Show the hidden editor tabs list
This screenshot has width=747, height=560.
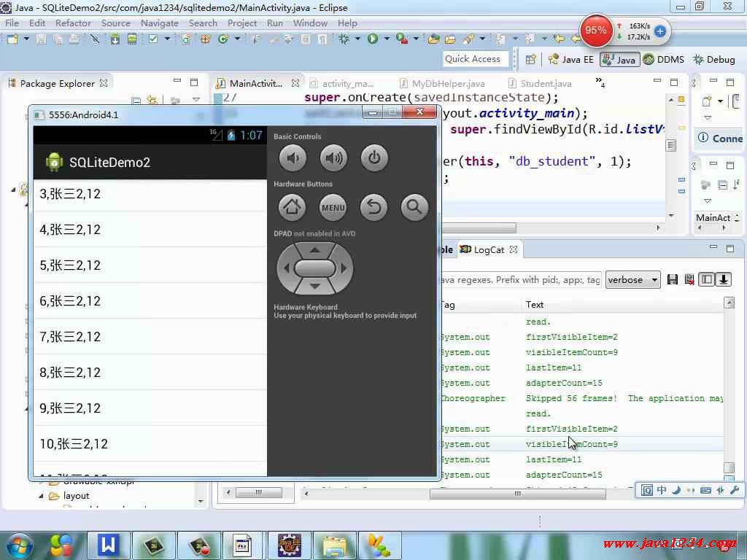pyautogui.click(x=600, y=82)
